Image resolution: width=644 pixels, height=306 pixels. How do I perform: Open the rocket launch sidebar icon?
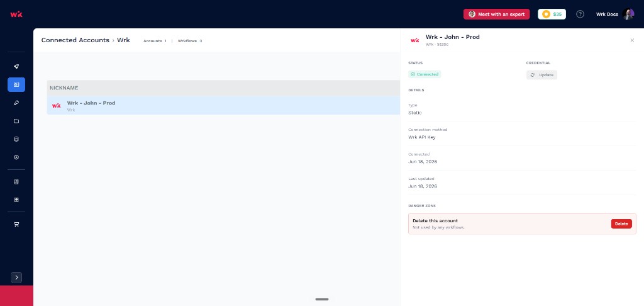pyautogui.click(x=16, y=67)
